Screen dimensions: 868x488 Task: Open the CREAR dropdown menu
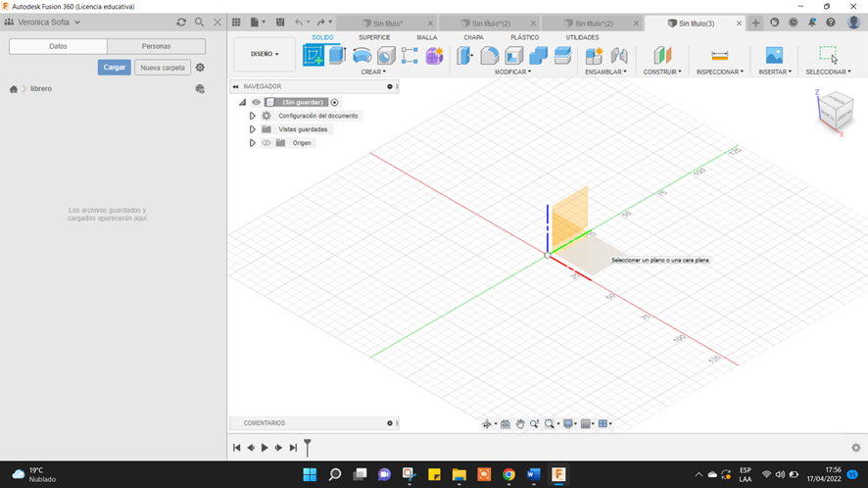point(373,72)
